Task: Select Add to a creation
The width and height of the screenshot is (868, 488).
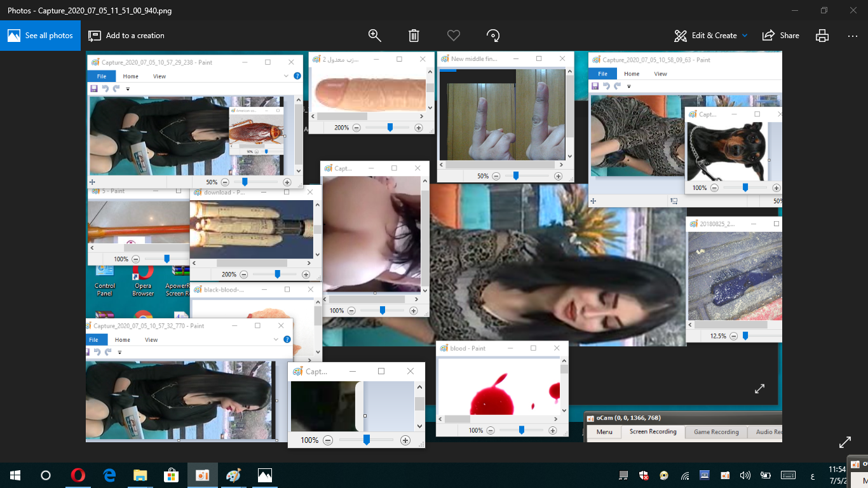Action: click(126, 36)
